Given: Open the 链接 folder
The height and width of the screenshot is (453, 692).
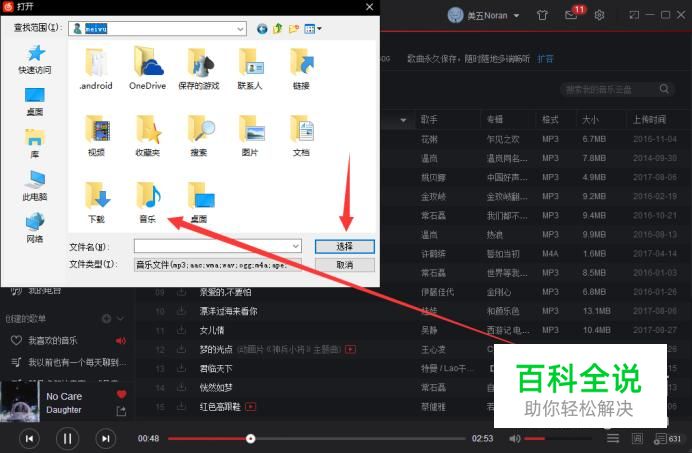Looking at the screenshot, I should point(301,68).
